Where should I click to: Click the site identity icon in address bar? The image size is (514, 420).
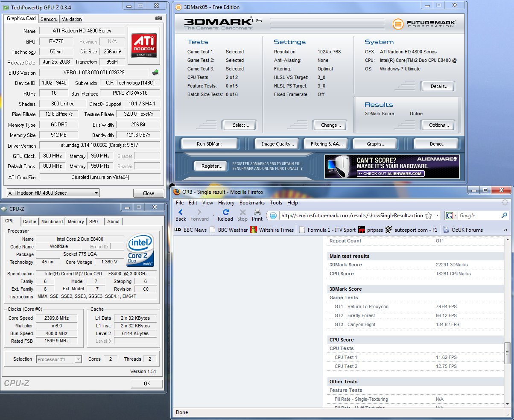[274, 216]
